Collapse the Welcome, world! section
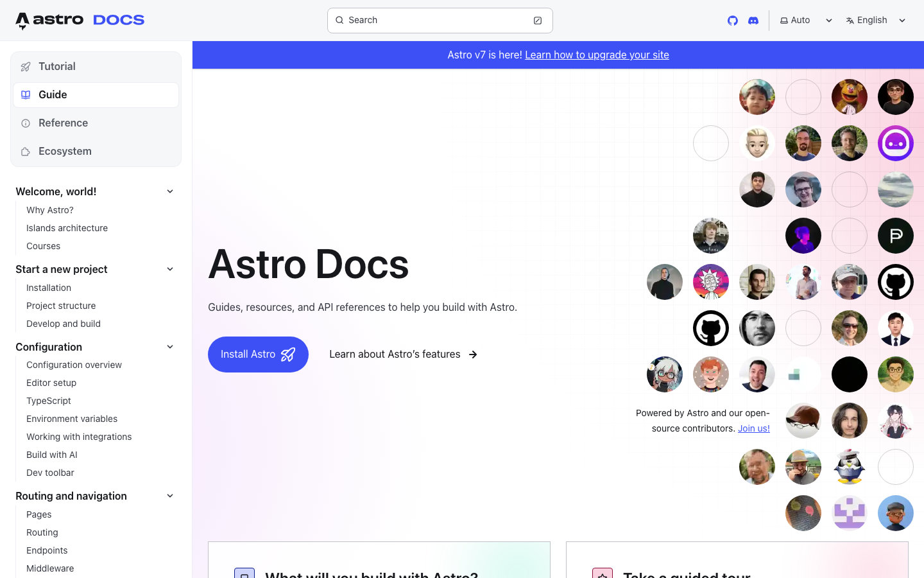The image size is (924, 578). point(95,191)
